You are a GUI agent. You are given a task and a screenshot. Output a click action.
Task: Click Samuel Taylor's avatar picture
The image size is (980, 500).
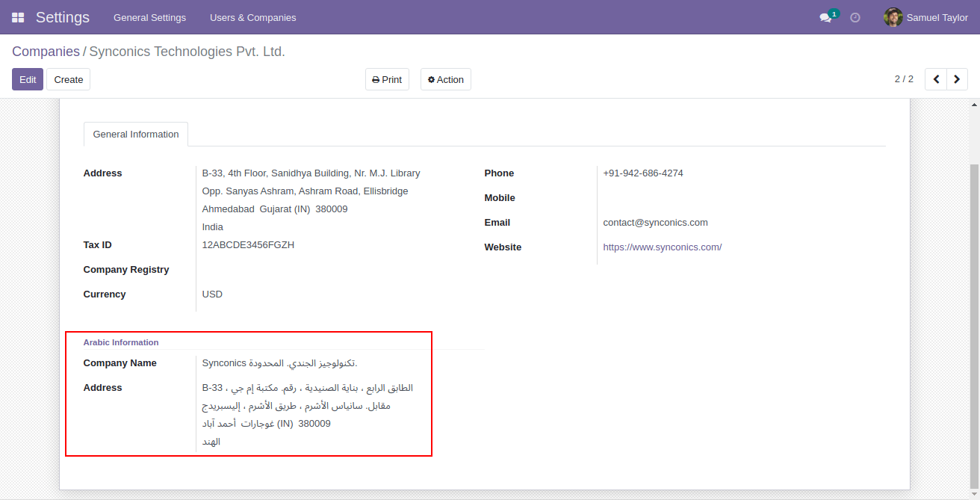893,17
